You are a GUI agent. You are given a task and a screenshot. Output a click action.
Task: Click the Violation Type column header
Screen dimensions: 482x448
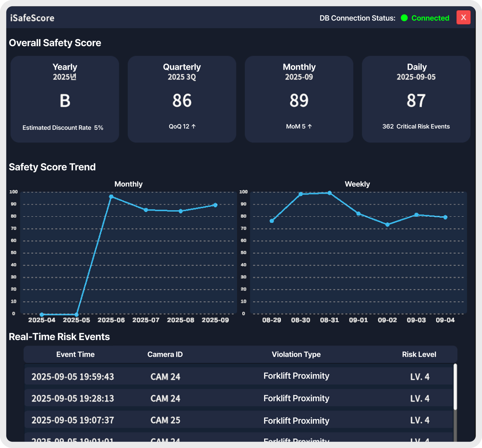[296, 354]
